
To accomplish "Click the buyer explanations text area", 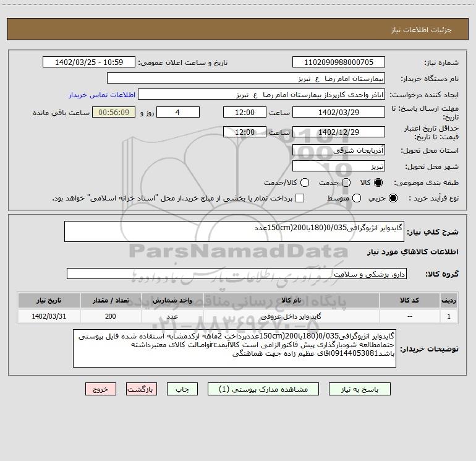I will (x=234, y=348).
